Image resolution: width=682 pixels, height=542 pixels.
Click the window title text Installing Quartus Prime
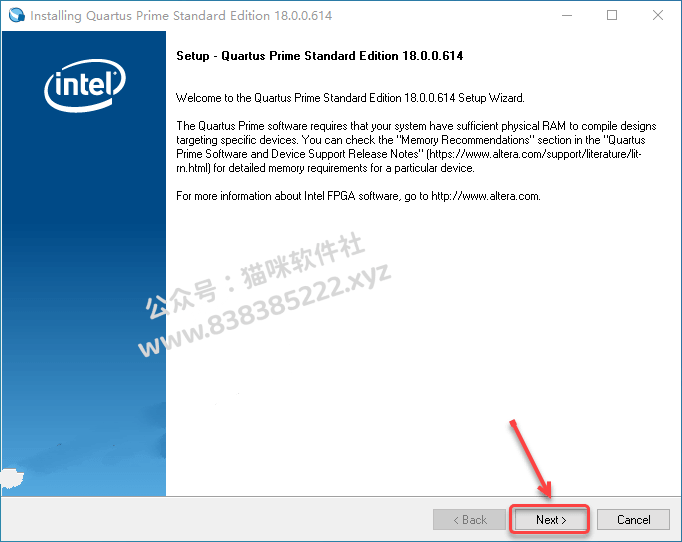click(x=181, y=16)
